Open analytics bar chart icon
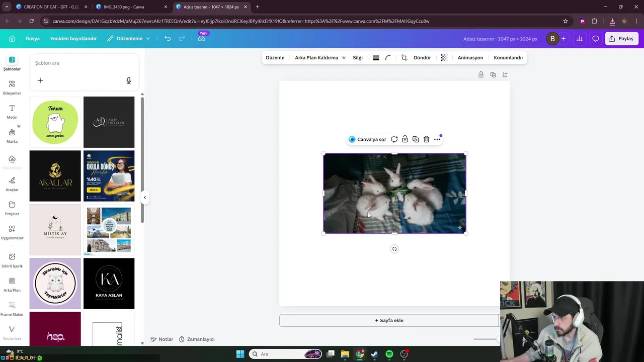This screenshot has height=362, width=644. (x=580, y=39)
